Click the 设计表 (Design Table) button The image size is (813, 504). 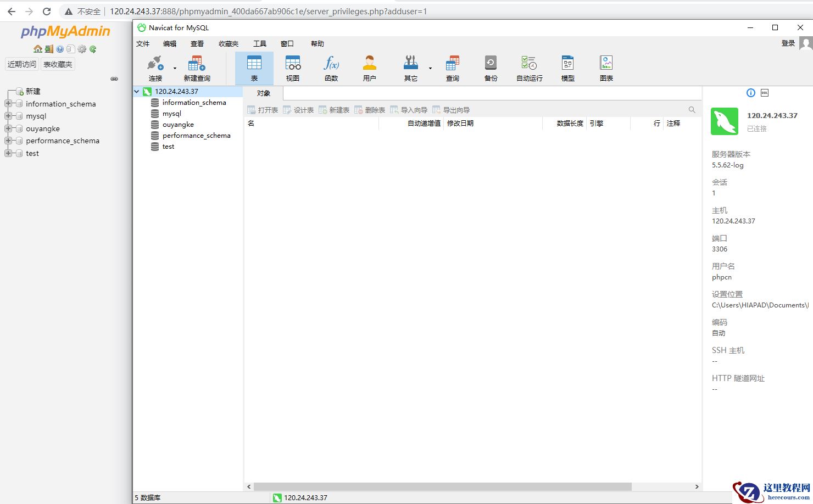(x=298, y=110)
